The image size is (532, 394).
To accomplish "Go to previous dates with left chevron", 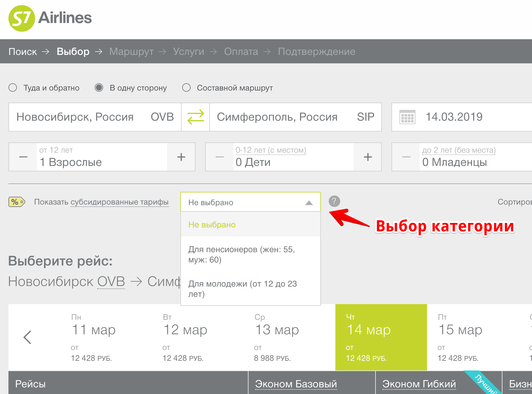I will (27, 337).
